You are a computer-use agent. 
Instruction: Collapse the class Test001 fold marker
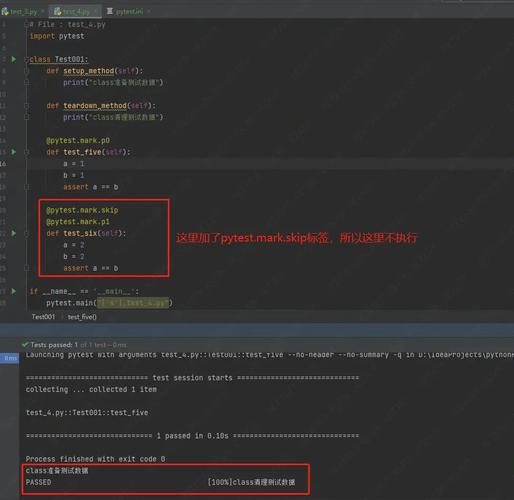coord(26,60)
